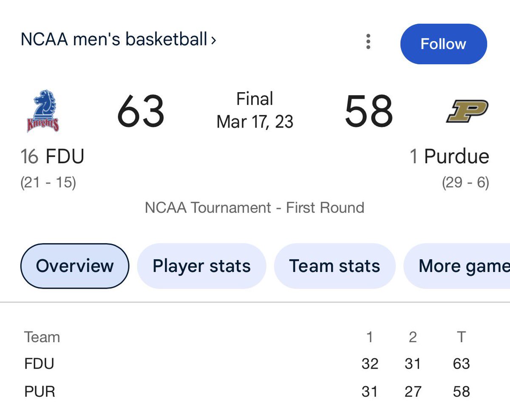Click the Final Mar 17, 23 status text

pos(255,111)
